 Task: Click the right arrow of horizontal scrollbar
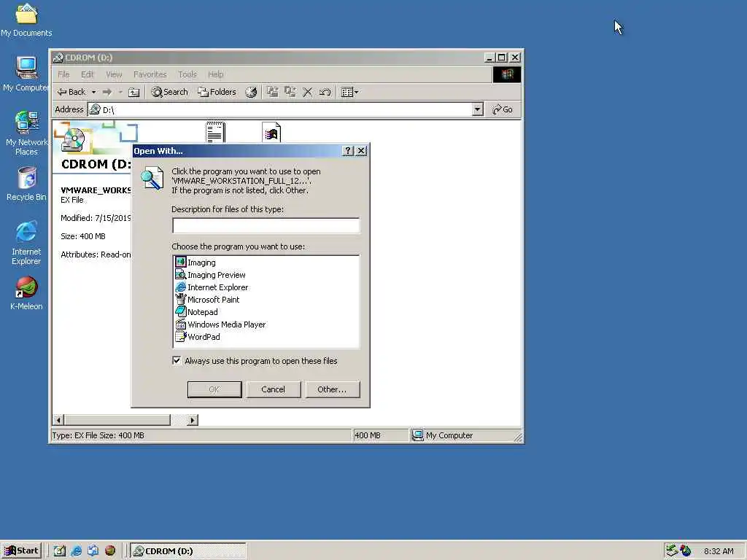coord(193,420)
